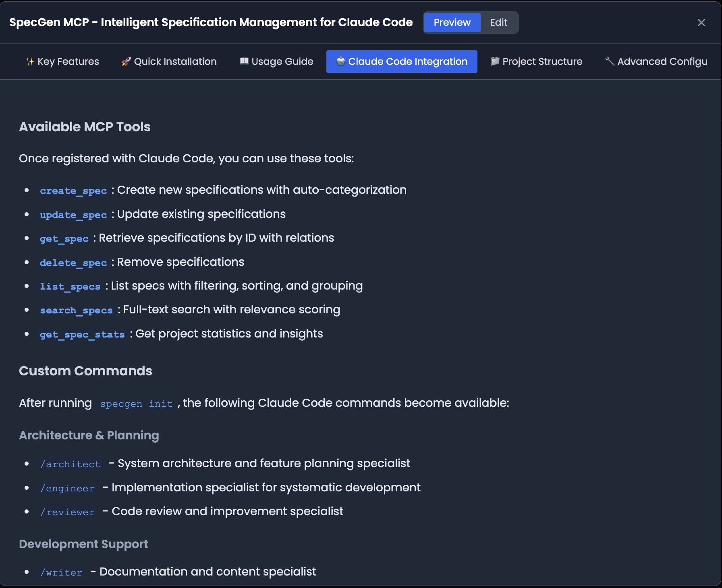Click "System architecture and feature planning specialist"
This screenshot has height=588, width=722.
(x=264, y=463)
